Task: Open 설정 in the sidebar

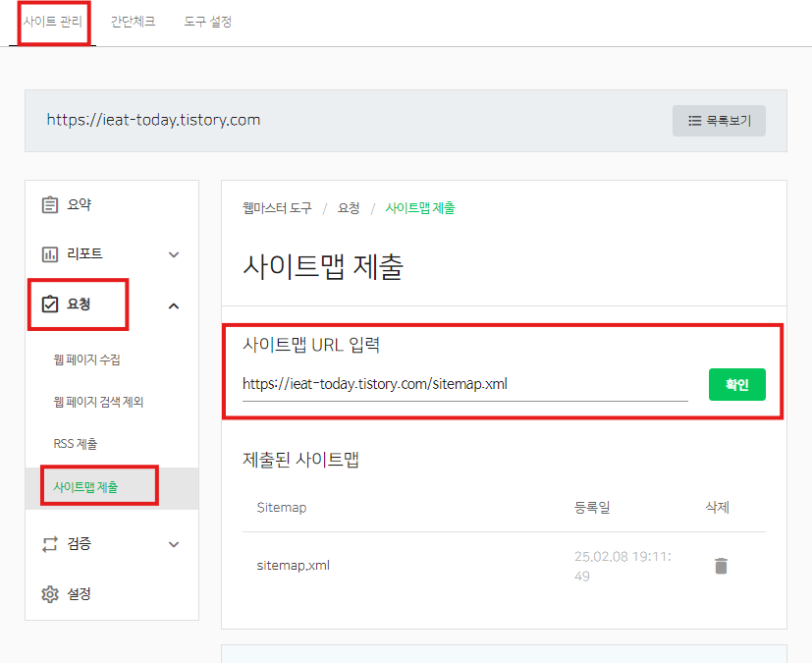Action: [x=112, y=593]
